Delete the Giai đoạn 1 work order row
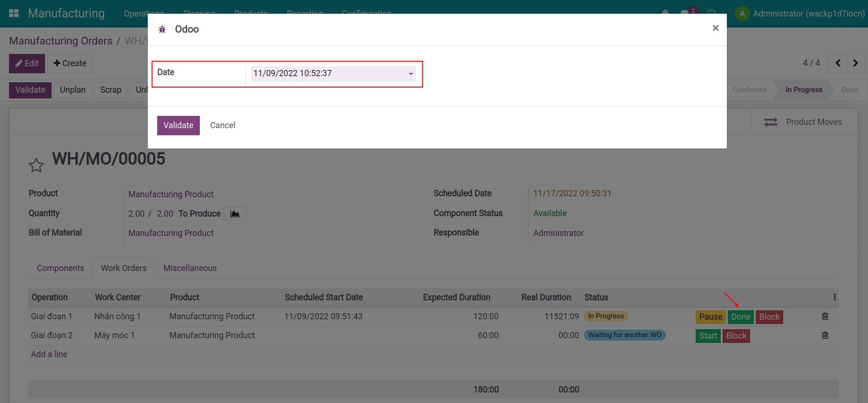The image size is (868, 403). coord(824,316)
